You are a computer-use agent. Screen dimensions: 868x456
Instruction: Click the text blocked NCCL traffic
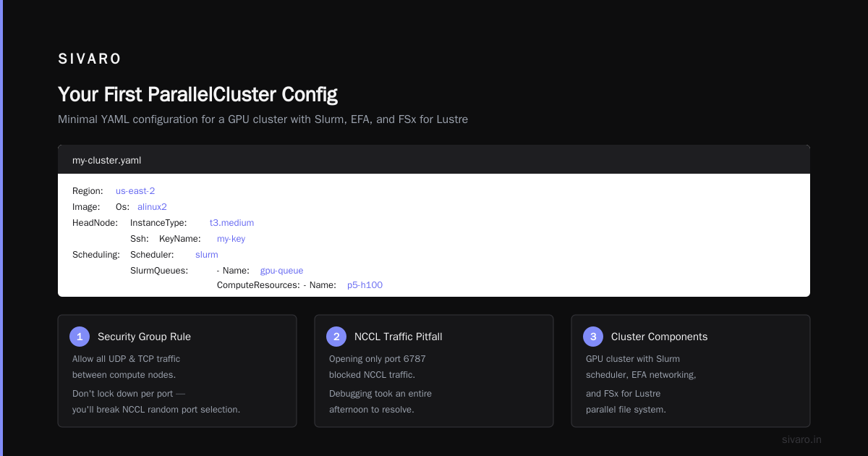point(372,375)
